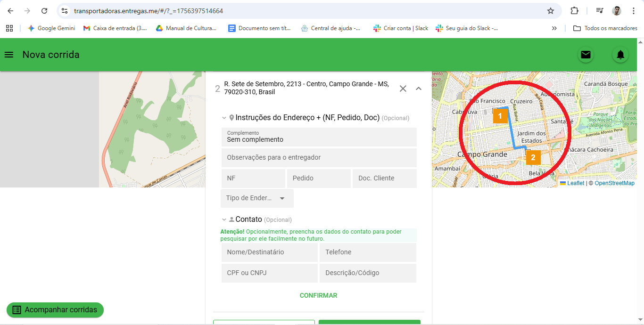Click the person icon beside Contato
This screenshot has height=325, width=644.
(x=231, y=219)
